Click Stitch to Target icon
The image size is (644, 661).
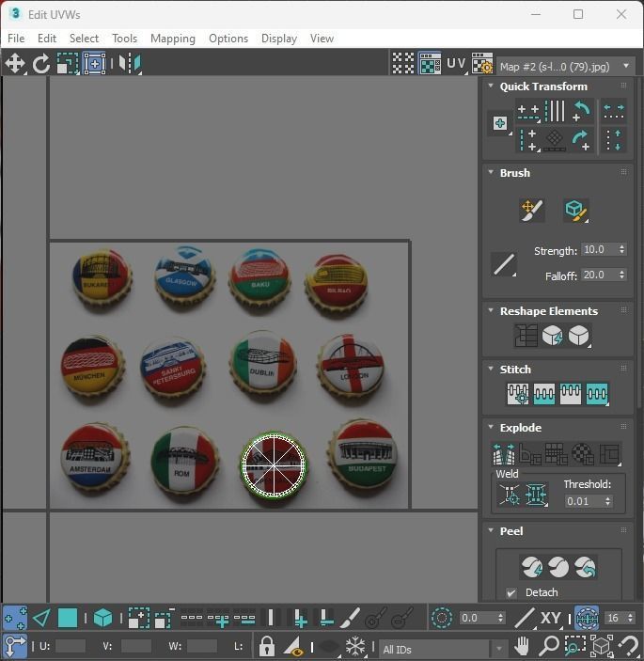click(x=518, y=394)
